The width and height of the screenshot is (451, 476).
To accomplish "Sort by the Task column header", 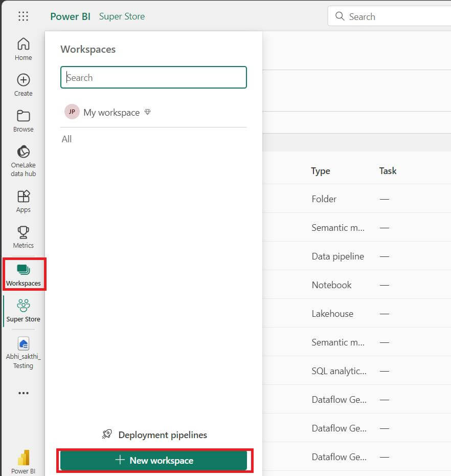I will (x=388, y=171).
